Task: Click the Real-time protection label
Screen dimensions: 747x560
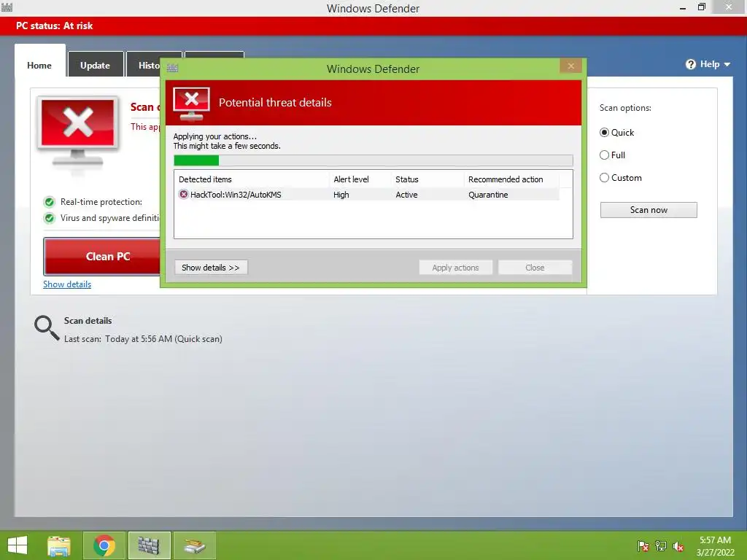Action: [101, 202]
